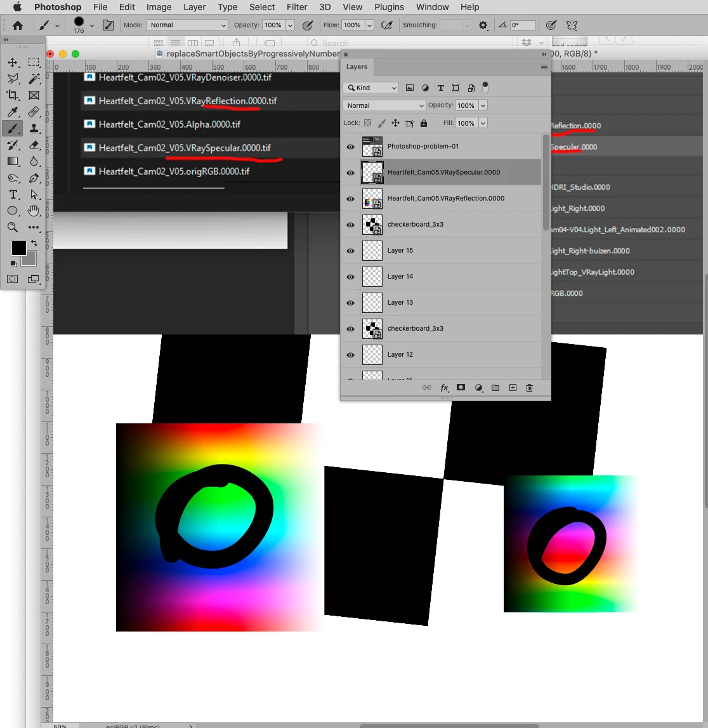Open the Image menu

click(x=159, y=7)
